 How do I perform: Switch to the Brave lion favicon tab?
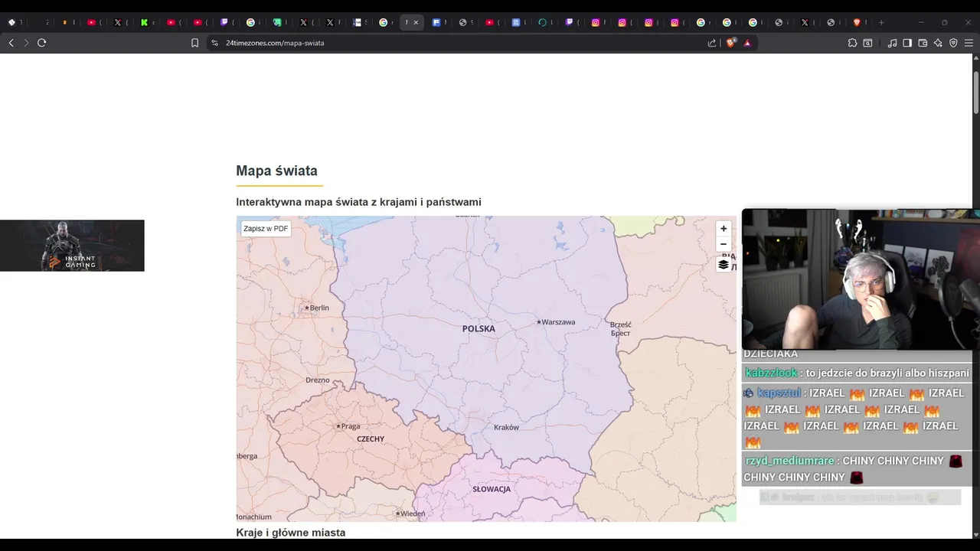click(857, 22)
